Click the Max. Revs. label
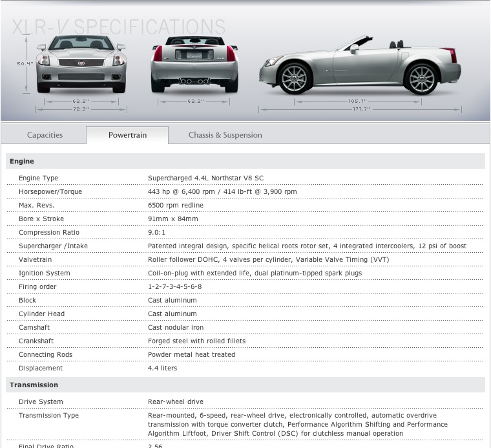 pos(36,205)
